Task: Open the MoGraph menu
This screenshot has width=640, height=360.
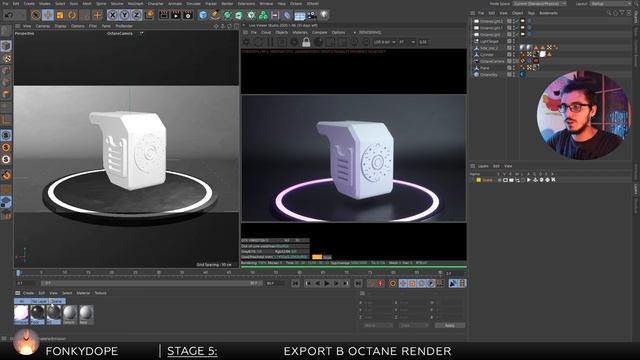Action: (x=136, y=4)
